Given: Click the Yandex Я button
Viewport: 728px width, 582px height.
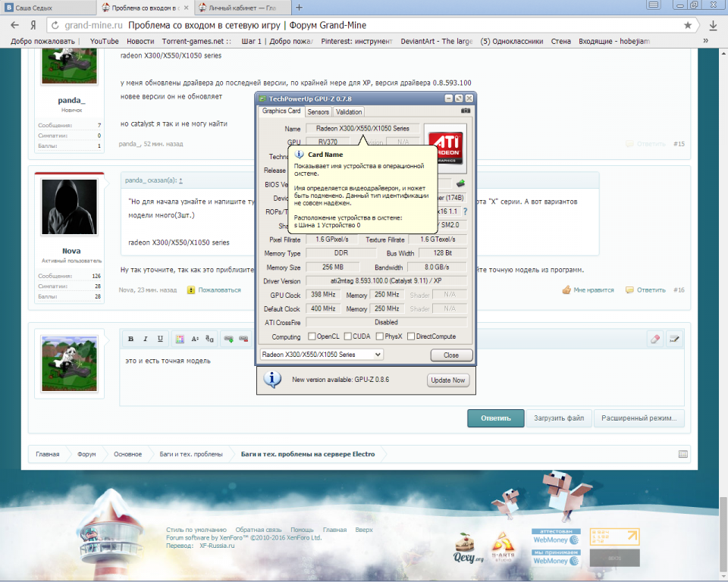Looking at the screenshot, I should click(x=33, y=25).
